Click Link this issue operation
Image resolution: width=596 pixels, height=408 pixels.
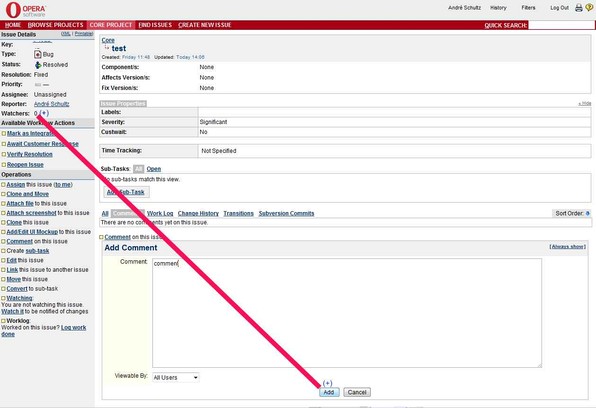click(12, 270)
